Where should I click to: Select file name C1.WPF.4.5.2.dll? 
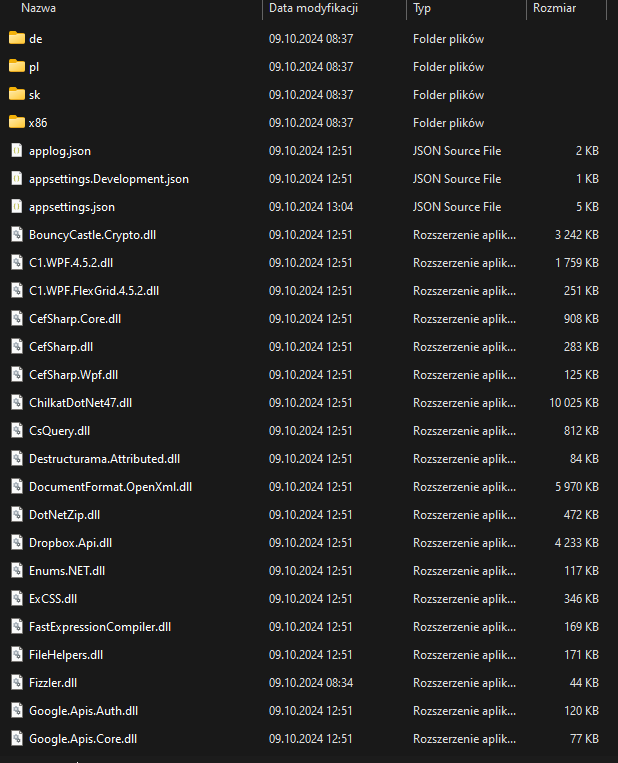pos(71,263)
